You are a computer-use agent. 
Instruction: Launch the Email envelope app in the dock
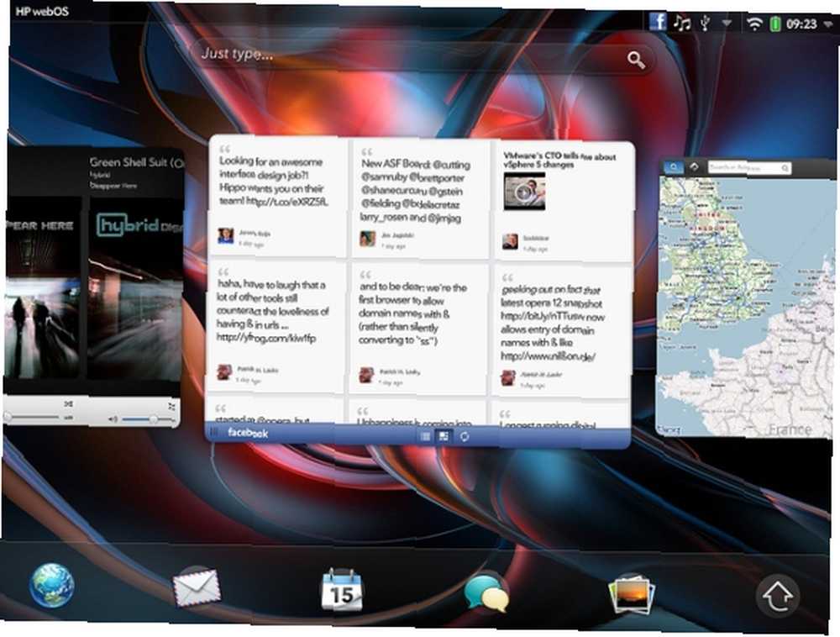(197, 587)
